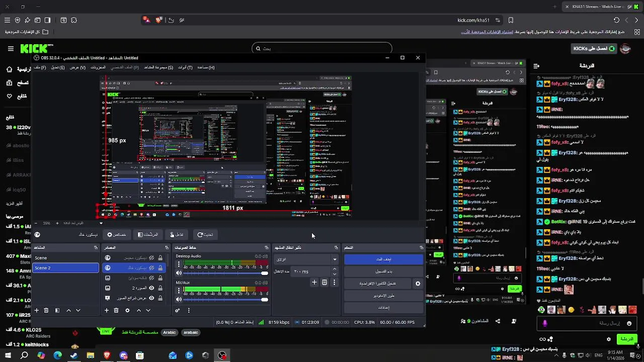Reload page in browser toolbar

coord(616,20)
